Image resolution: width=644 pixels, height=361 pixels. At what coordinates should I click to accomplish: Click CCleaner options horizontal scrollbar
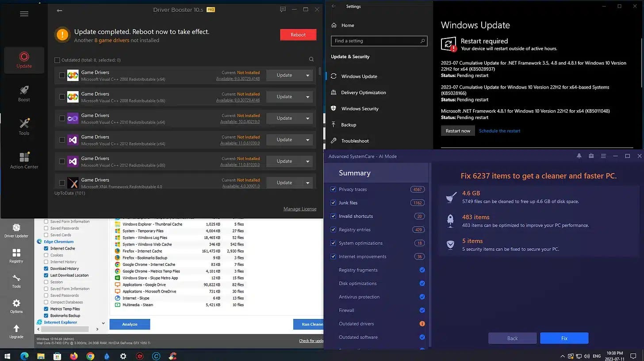65,329
